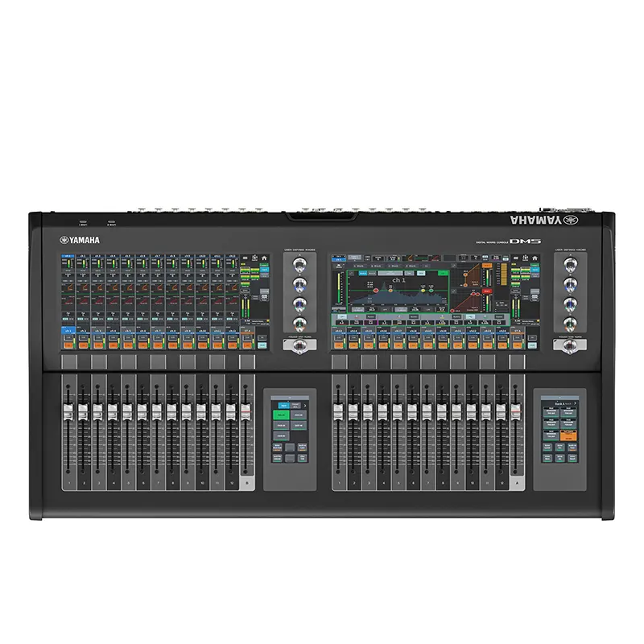Tap the Home icon on the right touchscreen
Image resolution: width=644 pixels, height=644 pixels.
coord(535,258)
